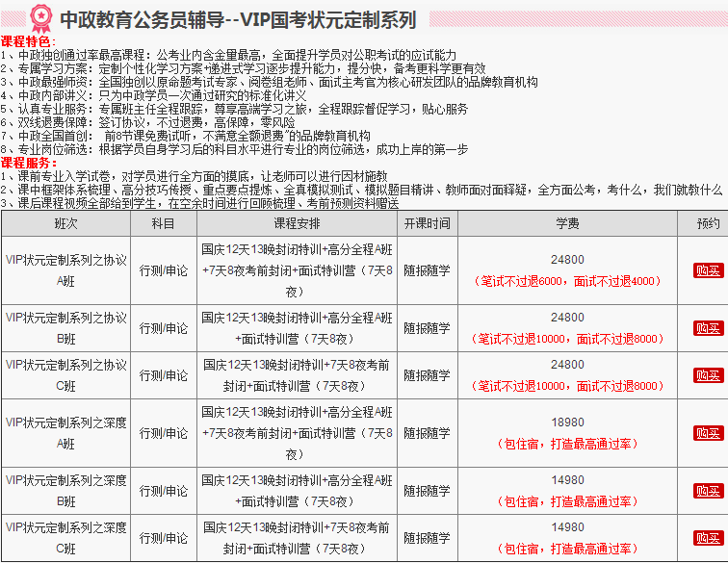Click the VIP状元定制系列之协议B班 cell
728x563 pixels.
pos(65,328)
